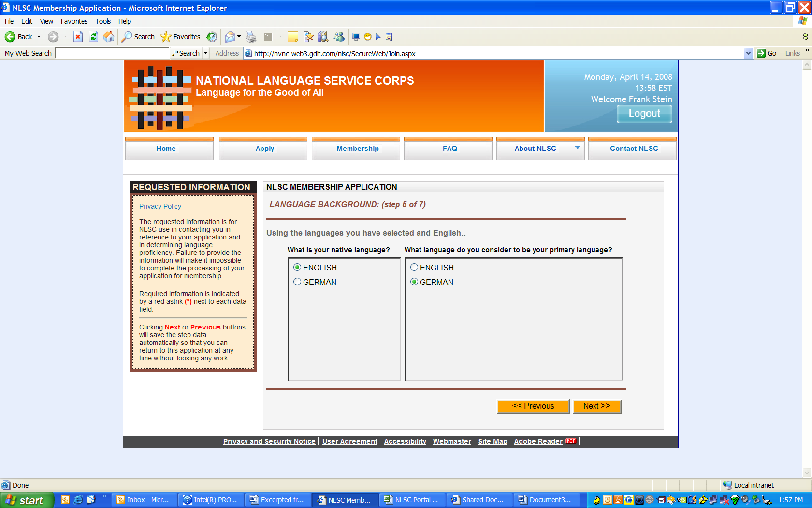This screenshot has height=508, width=812.
Task: Open the File menu
Action: tap(9, 21)
